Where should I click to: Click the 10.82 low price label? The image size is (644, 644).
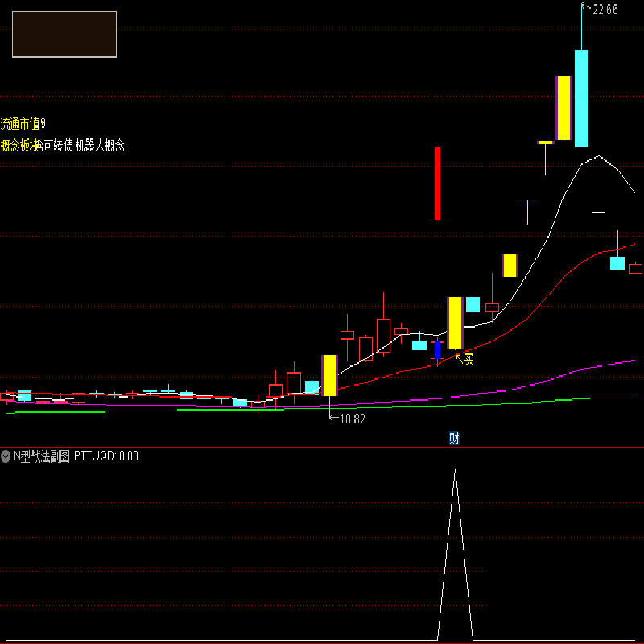[x=351, y=419]
